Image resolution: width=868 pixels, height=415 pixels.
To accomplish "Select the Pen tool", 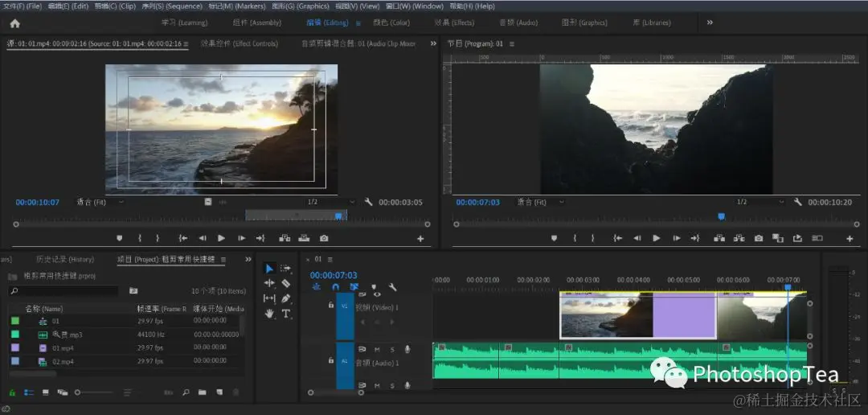I will pyautogui.click(x=285, y=298).
